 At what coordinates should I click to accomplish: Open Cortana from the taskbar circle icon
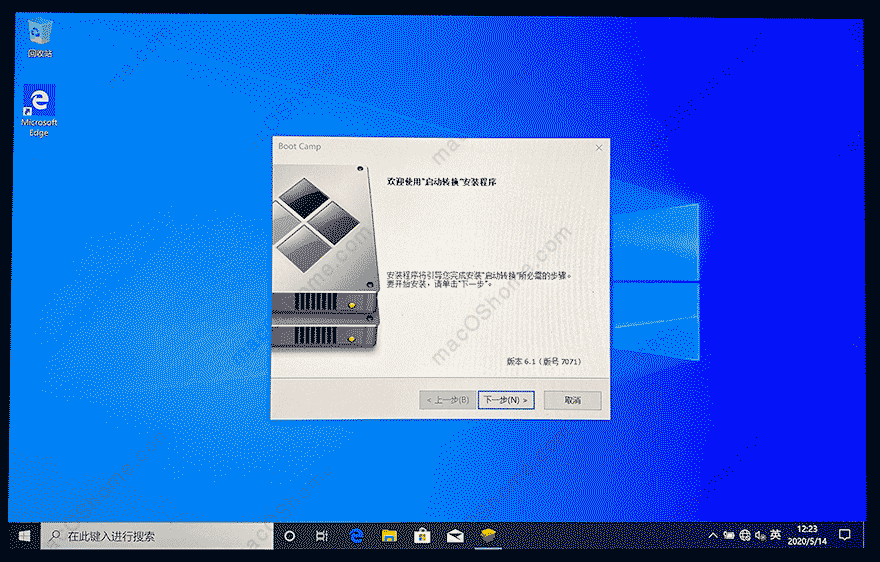pos(290,536)
